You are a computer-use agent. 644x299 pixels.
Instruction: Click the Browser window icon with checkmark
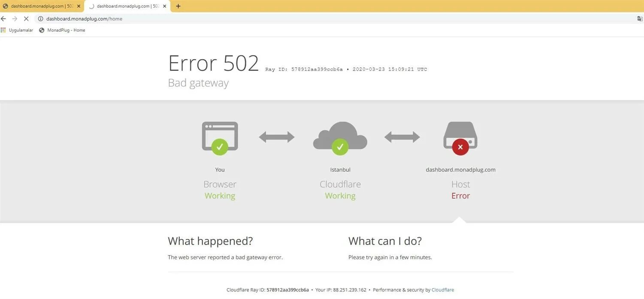click(x=220, y=138)
